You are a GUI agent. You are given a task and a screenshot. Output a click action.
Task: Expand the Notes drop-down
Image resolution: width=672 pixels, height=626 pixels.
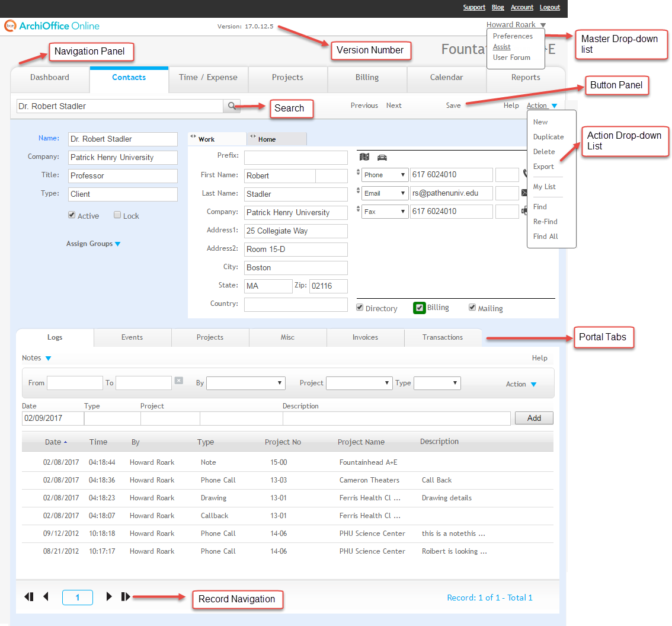click(36, 358)
